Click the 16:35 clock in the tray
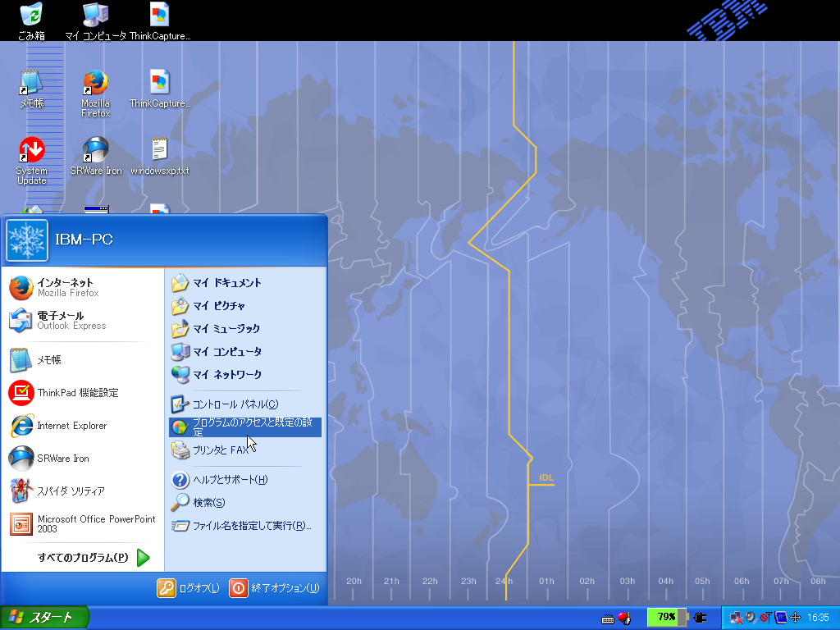 click(818, 618)
